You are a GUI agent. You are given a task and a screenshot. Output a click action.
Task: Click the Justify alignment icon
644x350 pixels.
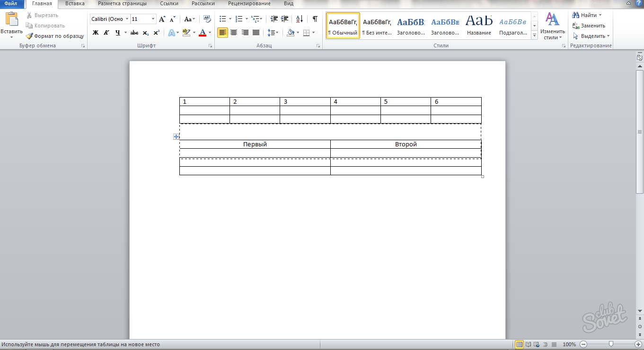pos(256,33)
